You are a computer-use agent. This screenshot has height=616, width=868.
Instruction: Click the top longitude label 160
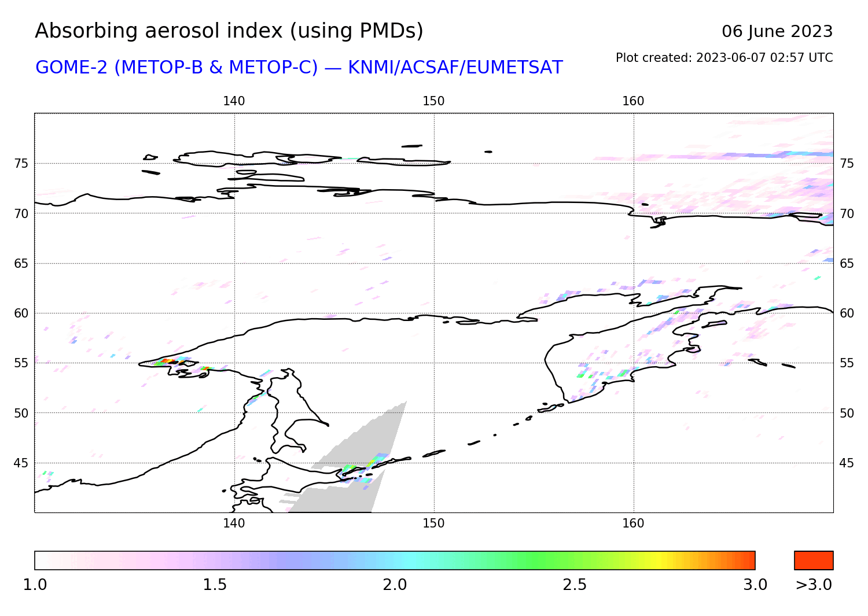pyautogui.click(x=633, y=101)
